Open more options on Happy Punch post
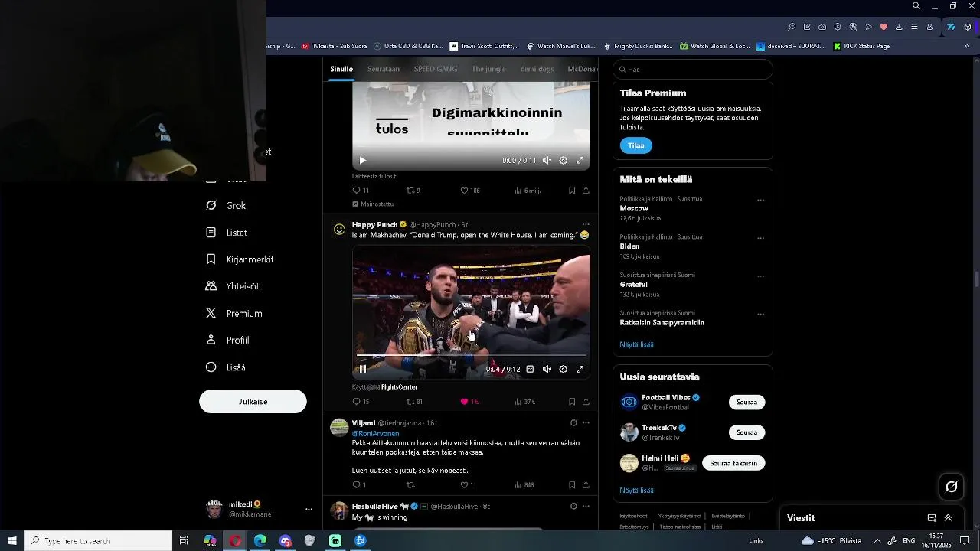 586,224
